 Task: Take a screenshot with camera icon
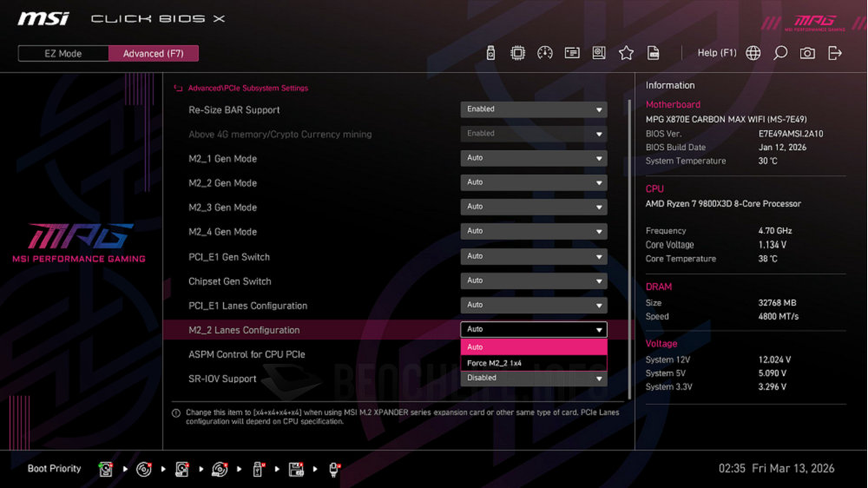pos(807,53)
